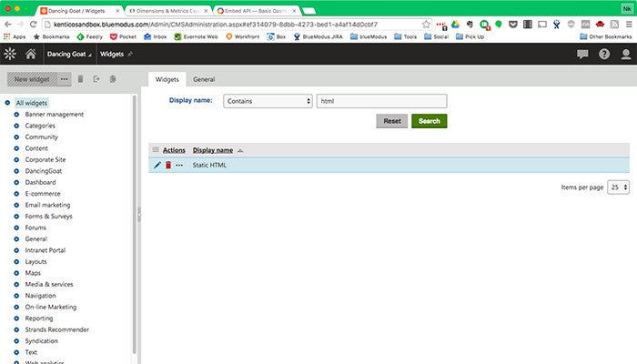This screenshot has height=364, width=637.
Task: Select the Media & services category
Action: point(49,284)
